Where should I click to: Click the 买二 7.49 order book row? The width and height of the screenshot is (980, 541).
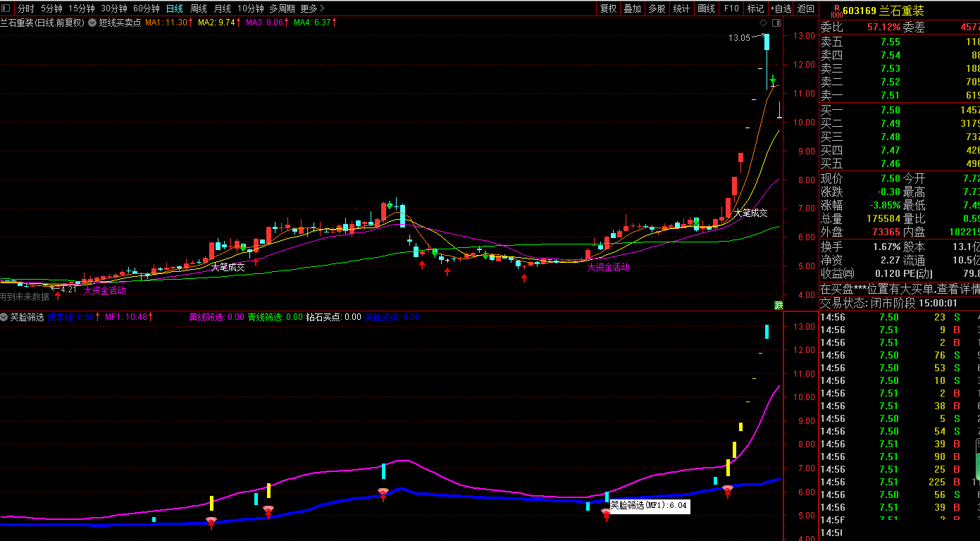point(900,123)
